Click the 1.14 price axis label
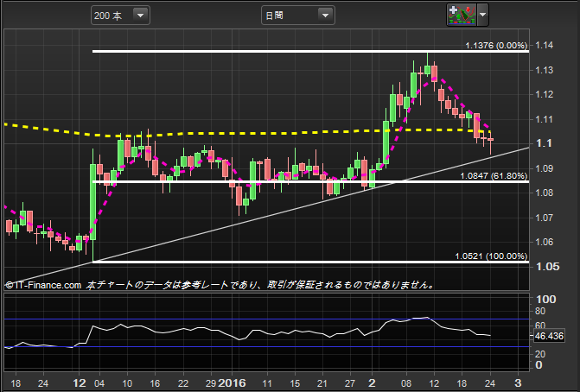This screenshot has width=580, height=392. point(544,45)
